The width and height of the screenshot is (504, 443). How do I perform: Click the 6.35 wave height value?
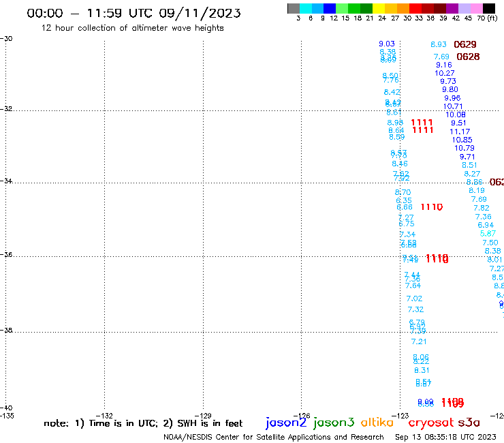point(404,200)
